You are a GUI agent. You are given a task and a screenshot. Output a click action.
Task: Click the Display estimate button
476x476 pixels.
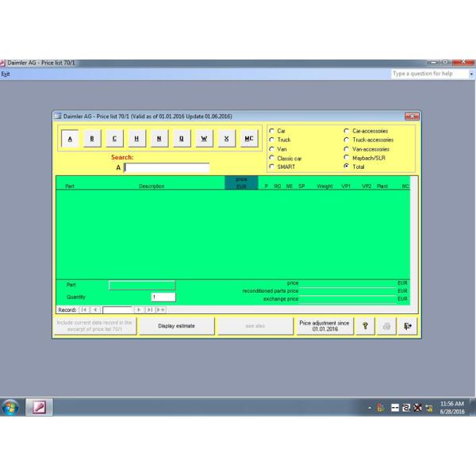pos(175,326)
